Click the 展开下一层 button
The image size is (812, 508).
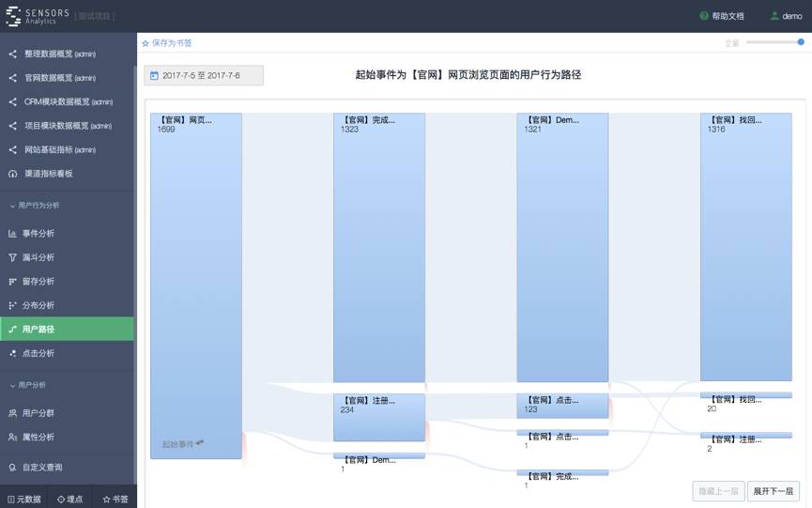[x=774, y=491]
